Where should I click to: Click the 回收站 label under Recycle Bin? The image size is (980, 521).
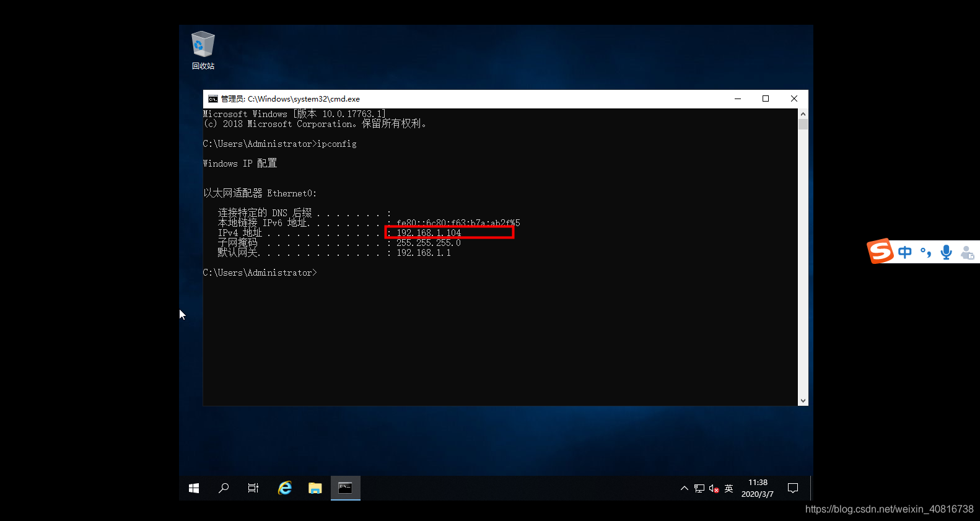click(203, 66)
